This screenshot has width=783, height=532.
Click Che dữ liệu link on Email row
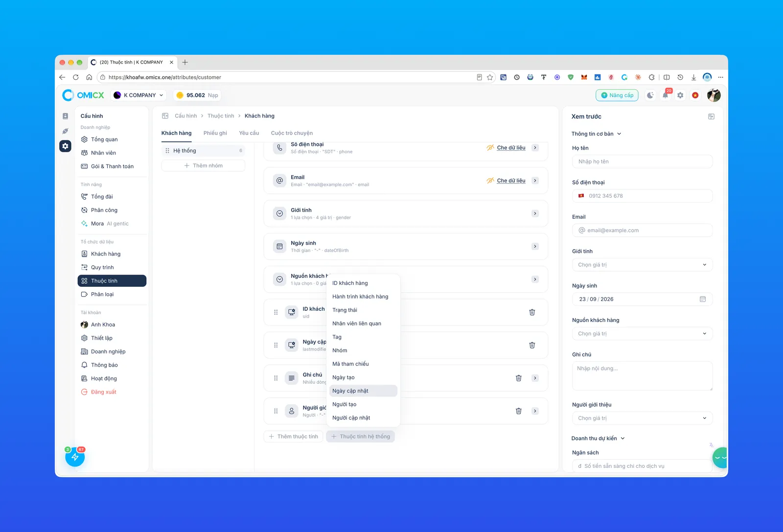(511, 181)
